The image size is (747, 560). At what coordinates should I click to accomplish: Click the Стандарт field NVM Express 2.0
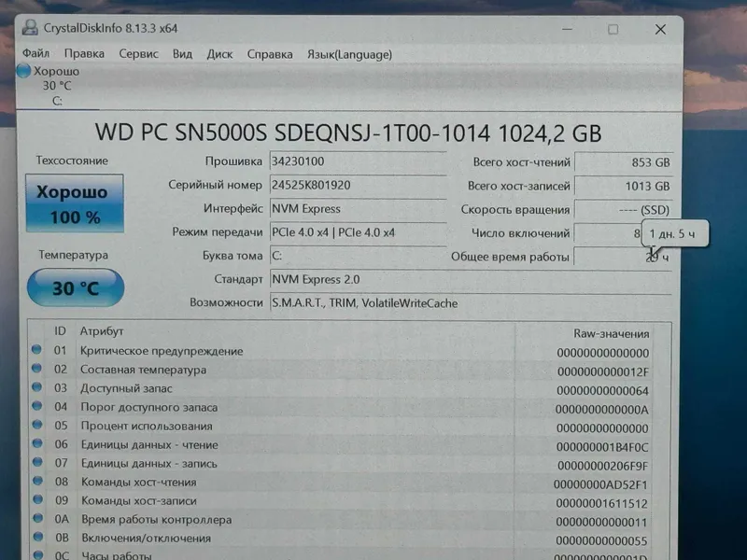tap(471, 279)
